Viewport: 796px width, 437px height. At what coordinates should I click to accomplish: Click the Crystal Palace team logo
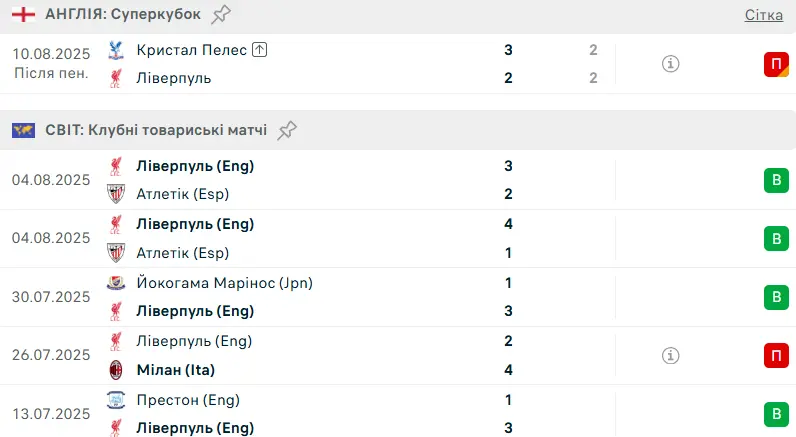116,49
